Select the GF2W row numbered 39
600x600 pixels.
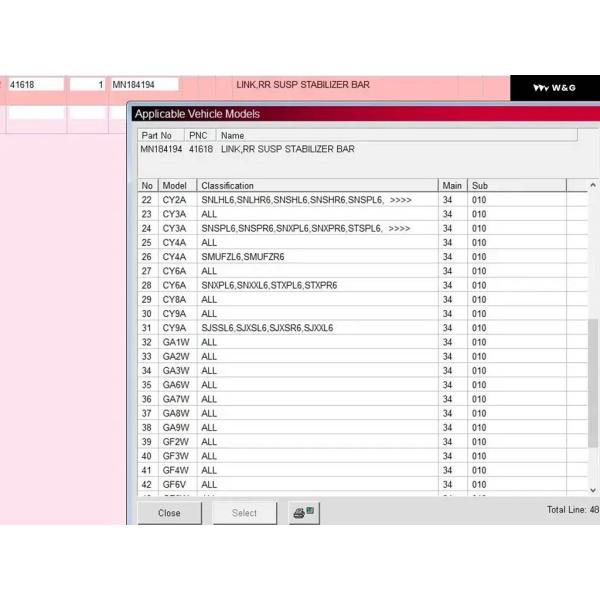coord(175,441)
